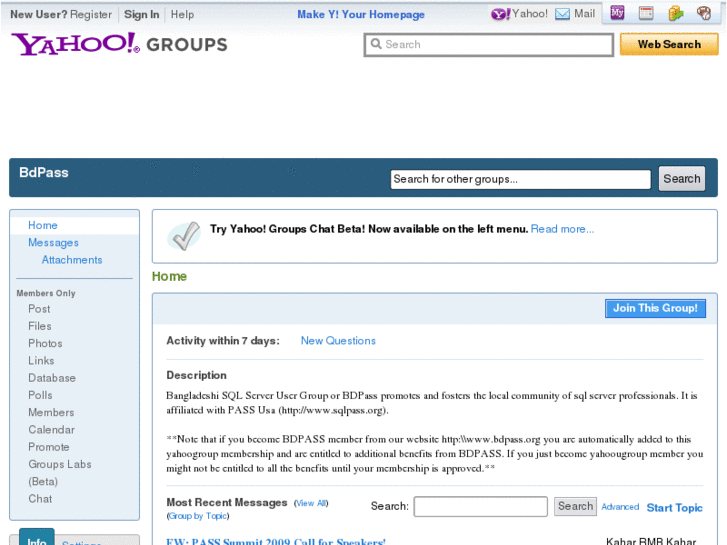Viewport: 727px width, 545px height.
Task: Select Post in Members Only menu
Action: coord(39,309)
